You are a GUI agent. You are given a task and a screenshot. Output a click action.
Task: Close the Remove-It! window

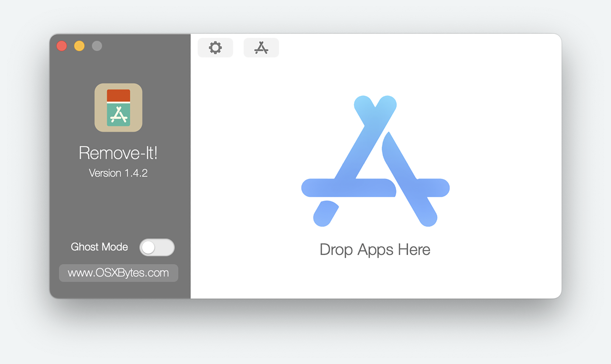pyautogui.click(x=62, y=46)
